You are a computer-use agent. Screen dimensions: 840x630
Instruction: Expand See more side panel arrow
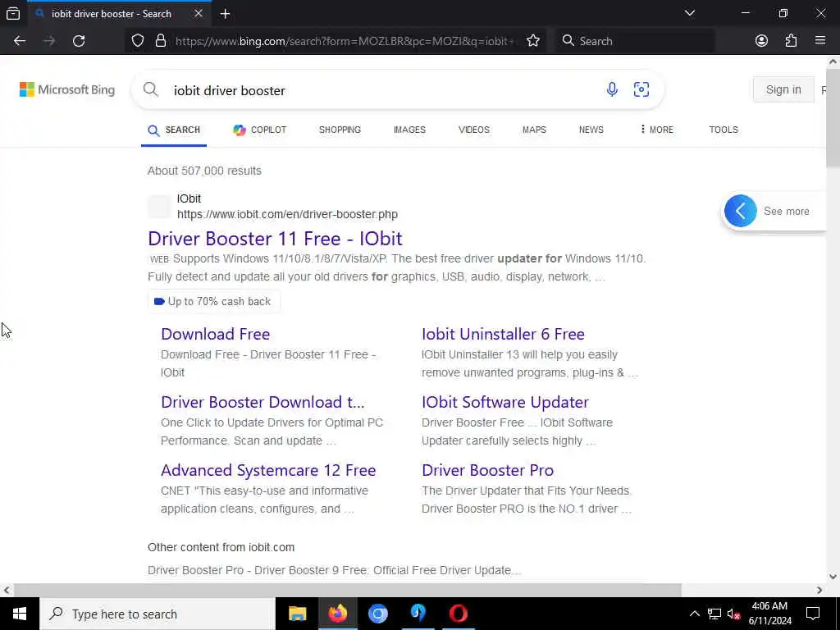741,211
